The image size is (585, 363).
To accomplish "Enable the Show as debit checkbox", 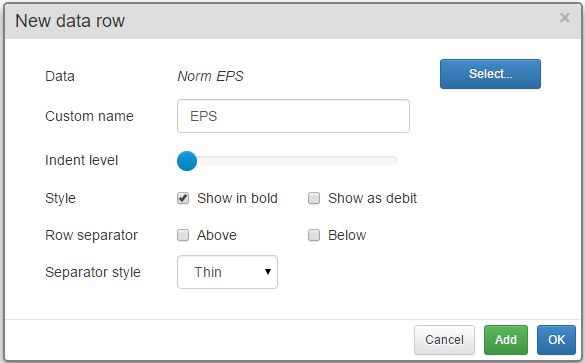I will tap(314, 198).
